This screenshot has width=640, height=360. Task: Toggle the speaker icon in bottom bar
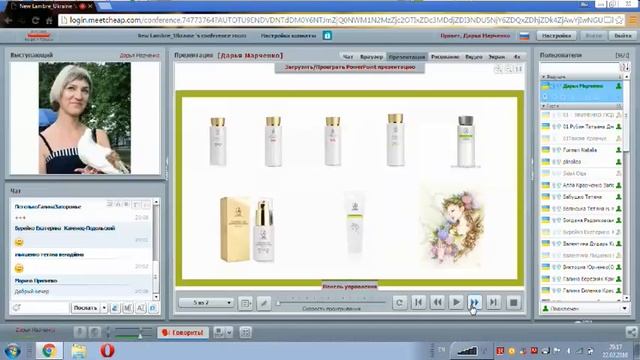point(94,332)
